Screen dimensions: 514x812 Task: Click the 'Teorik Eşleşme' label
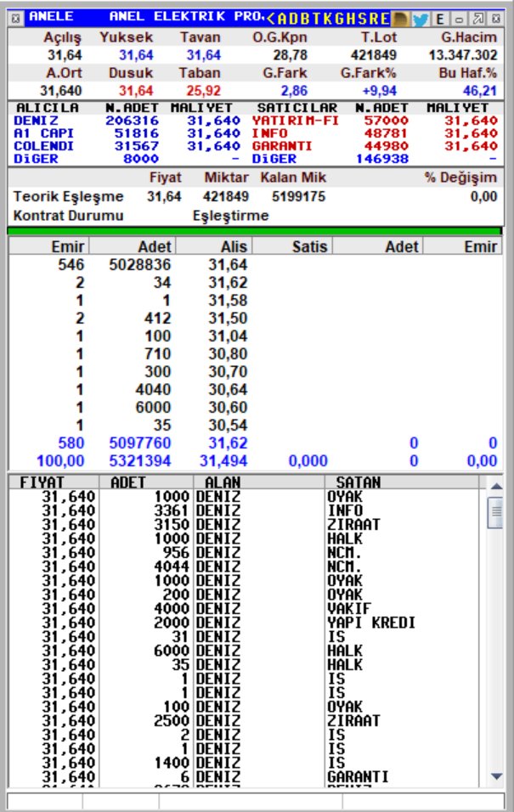pos(69,197)
